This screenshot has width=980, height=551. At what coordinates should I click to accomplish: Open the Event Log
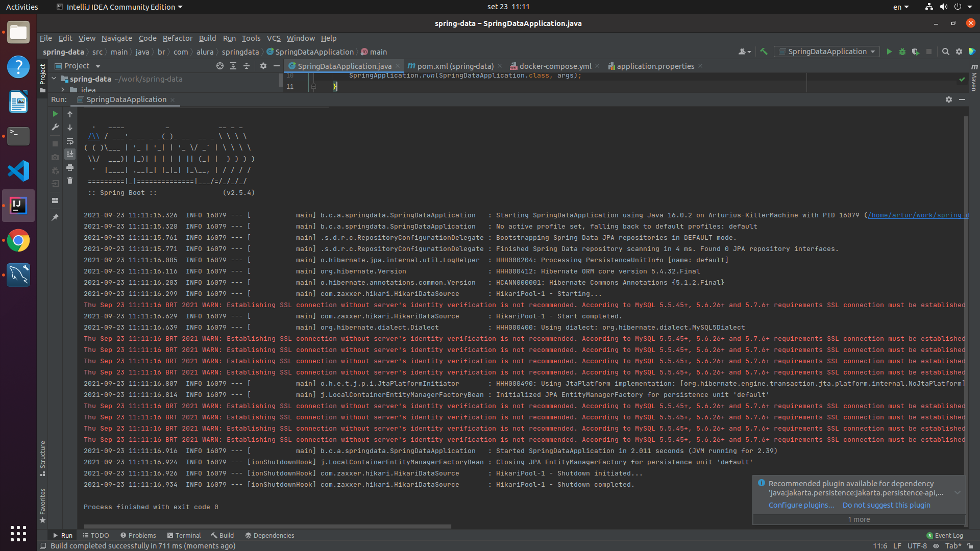(x=945, y=535)
